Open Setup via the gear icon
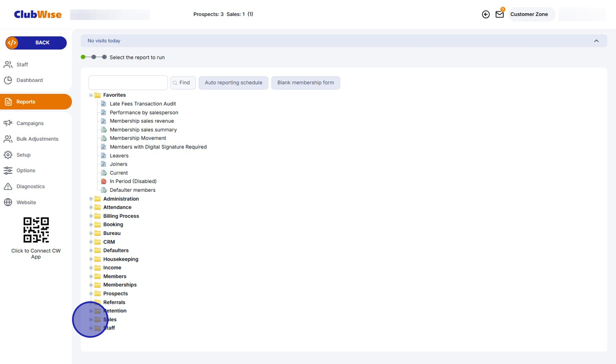 pos(8,155)
